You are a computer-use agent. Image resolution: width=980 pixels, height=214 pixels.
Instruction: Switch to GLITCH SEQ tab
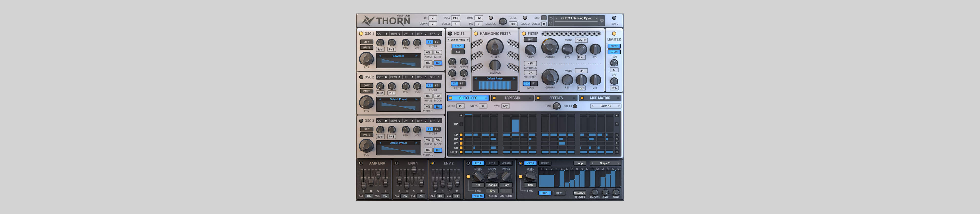[x=468, y=98]
